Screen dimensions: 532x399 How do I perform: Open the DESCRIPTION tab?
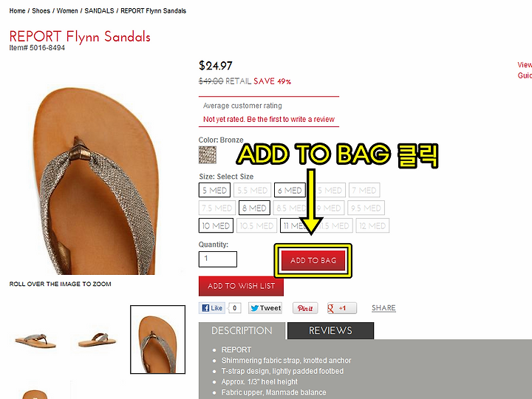(242, 330)
